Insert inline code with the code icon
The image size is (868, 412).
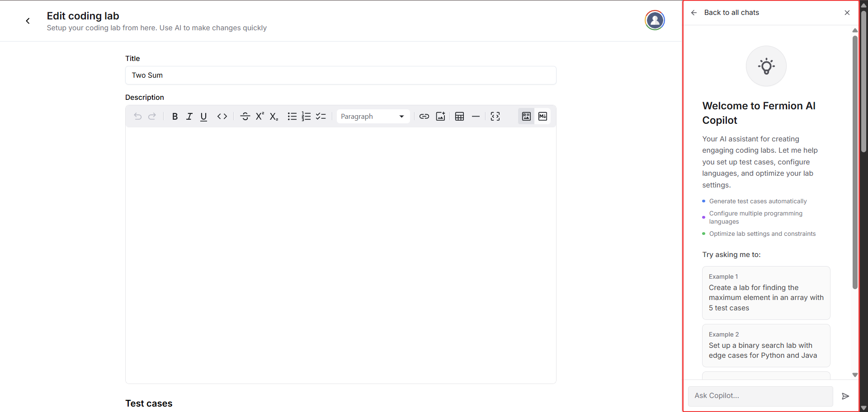(x=222, y=117)
